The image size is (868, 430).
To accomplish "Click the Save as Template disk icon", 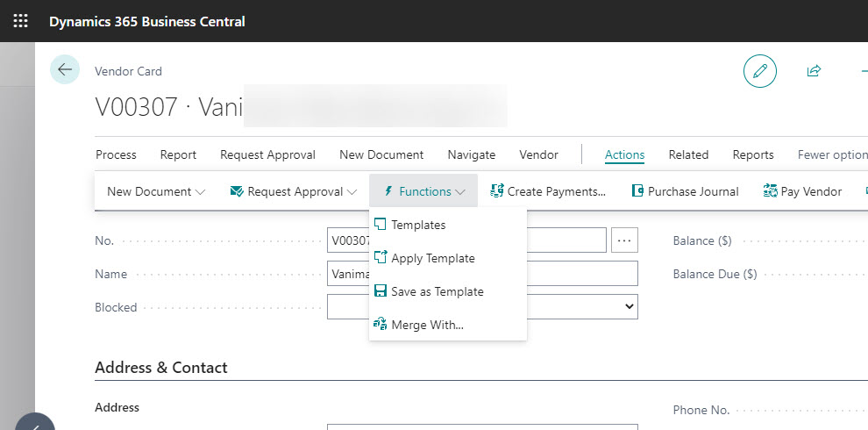I will [x=381, y=291].
